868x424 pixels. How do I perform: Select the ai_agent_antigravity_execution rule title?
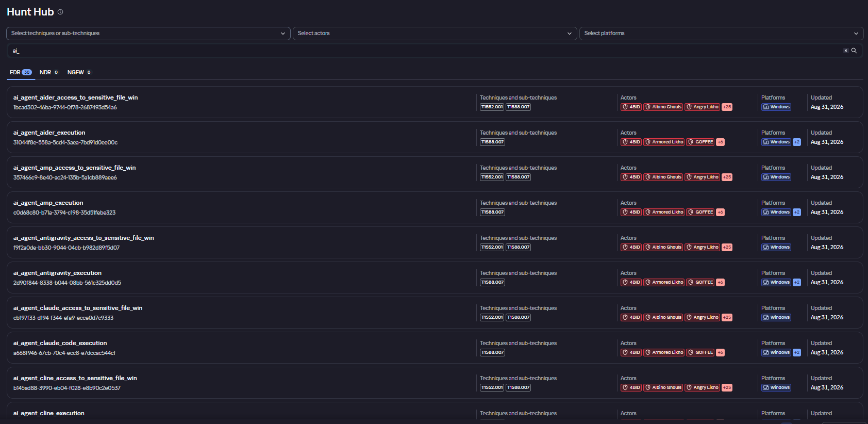coord(58,273)
